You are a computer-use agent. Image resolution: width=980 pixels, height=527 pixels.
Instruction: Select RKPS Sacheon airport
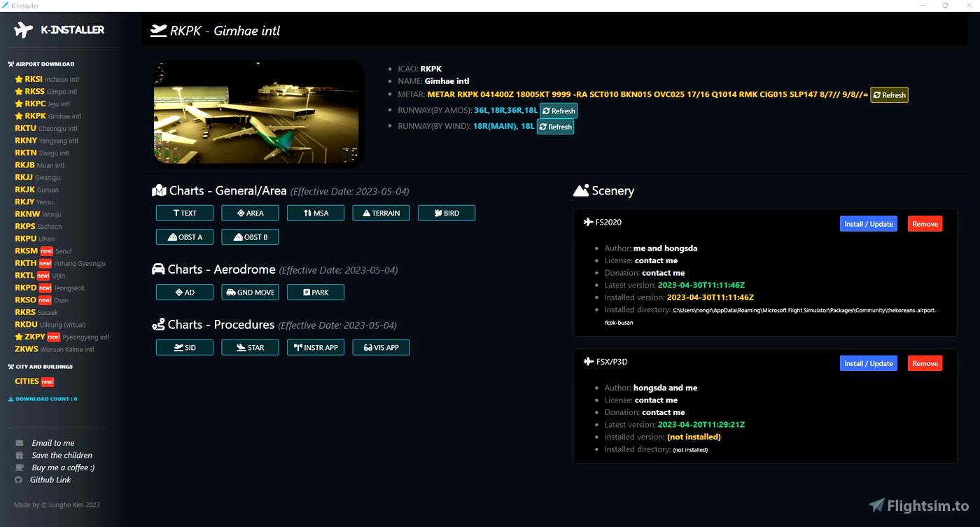click(x=38, y=226)
